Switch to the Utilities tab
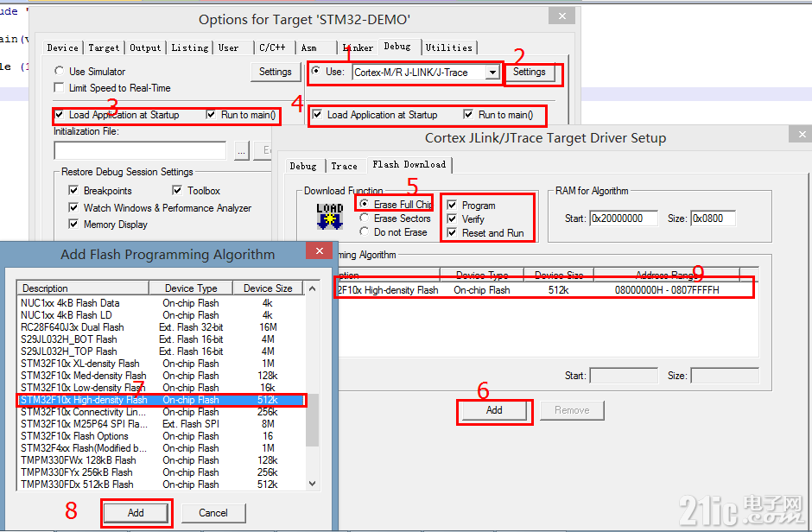This screenshot has width=812, height=532. coord(449,47)
